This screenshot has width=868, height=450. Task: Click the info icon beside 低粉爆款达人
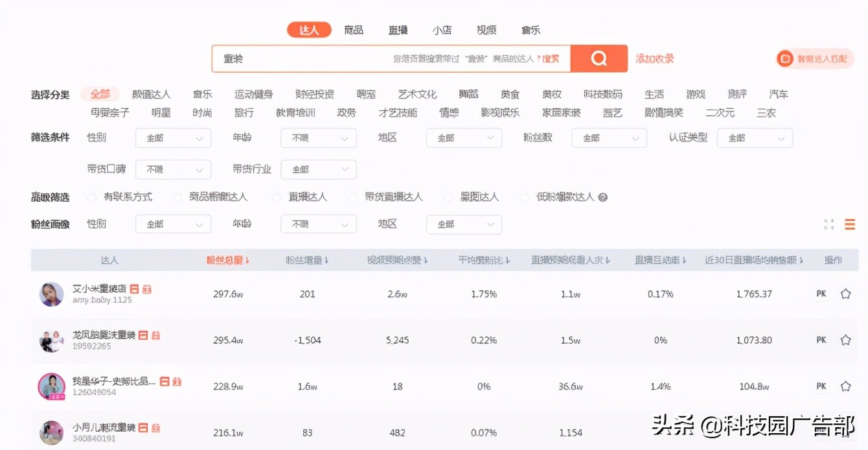pyautogui.click(x=603, y=197)
